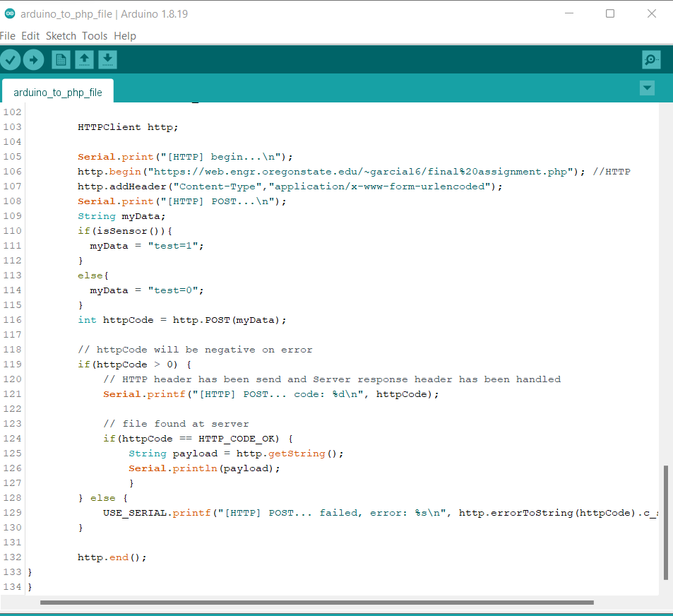Click the Verify checkmark button
673x616 pixels.
(x=10, y=60)
